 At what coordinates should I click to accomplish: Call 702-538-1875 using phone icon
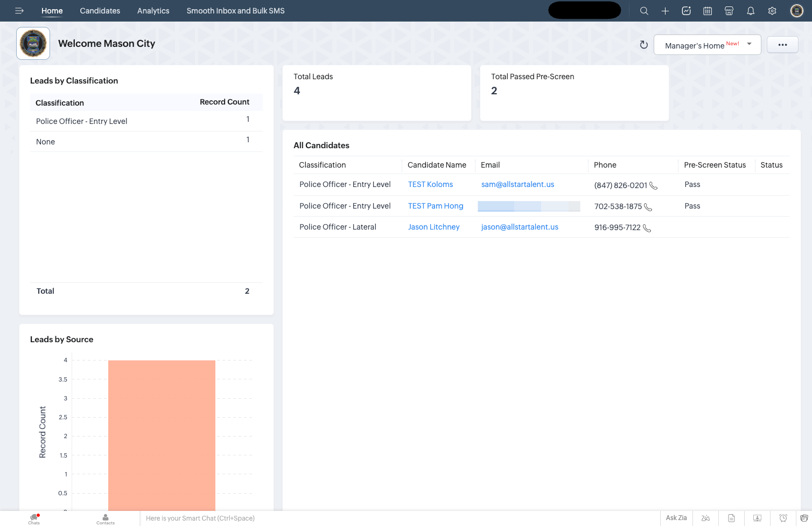tap(648, 207)
